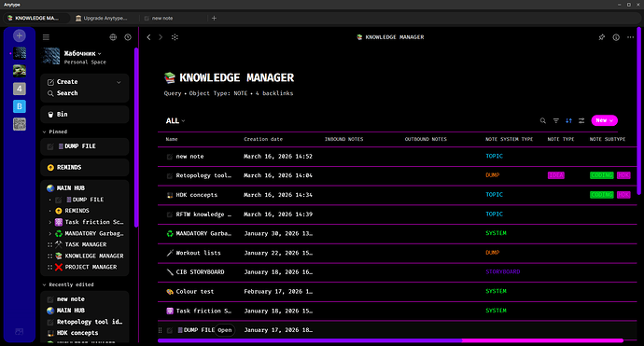This screenshot has height=346, width=644.
Task: Open the Жабочник space name dropdown
Action: [x=82, y=53]
